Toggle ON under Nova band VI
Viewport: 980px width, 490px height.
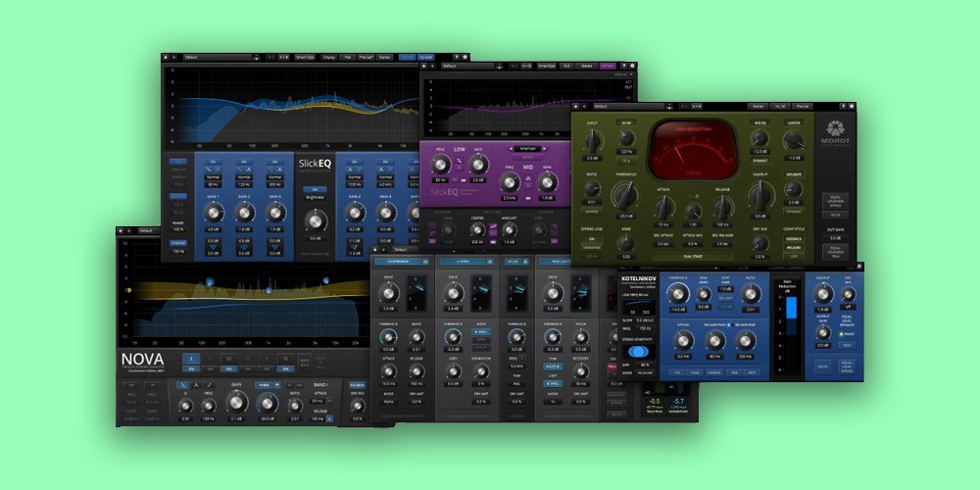point(285,368)
